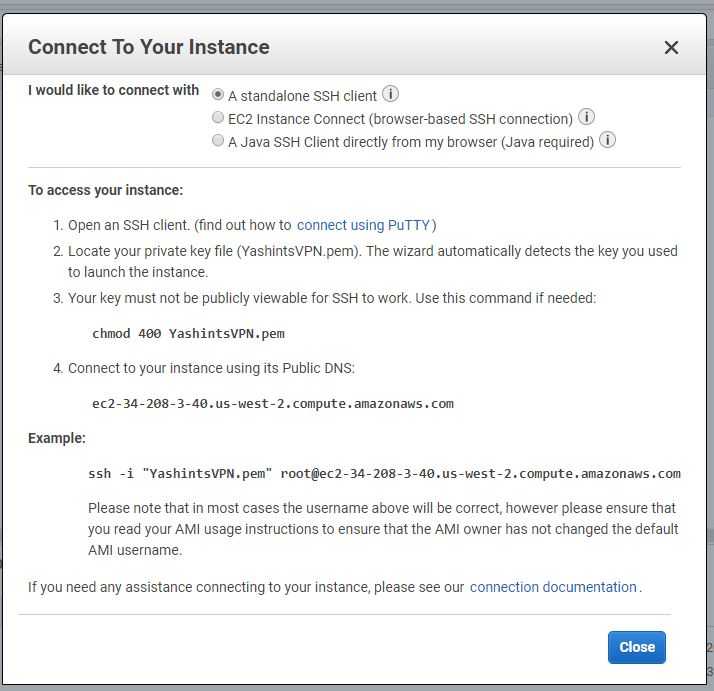The image size is (714, 691).
Task: Click the Example label
Action: [57, 438]
